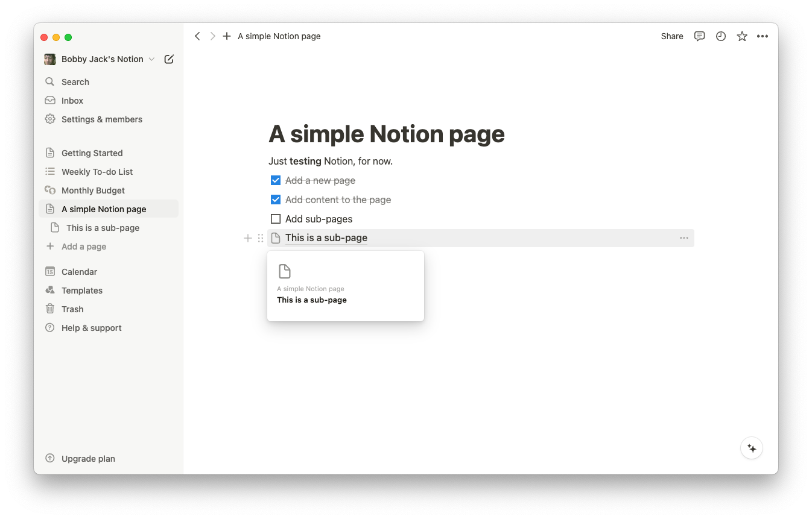Click the Weekly To-do List list icon
Viewport: 812px width, 519px height.
50,171
